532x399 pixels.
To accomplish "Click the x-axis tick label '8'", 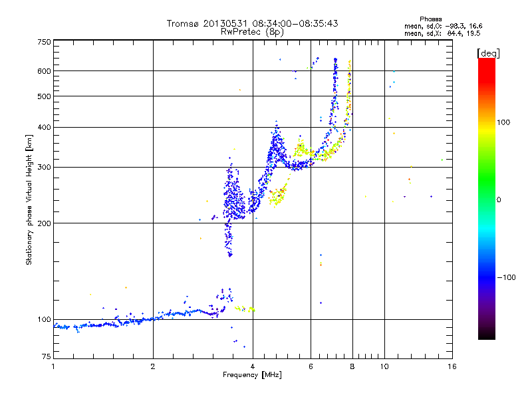I will (352, 366).
